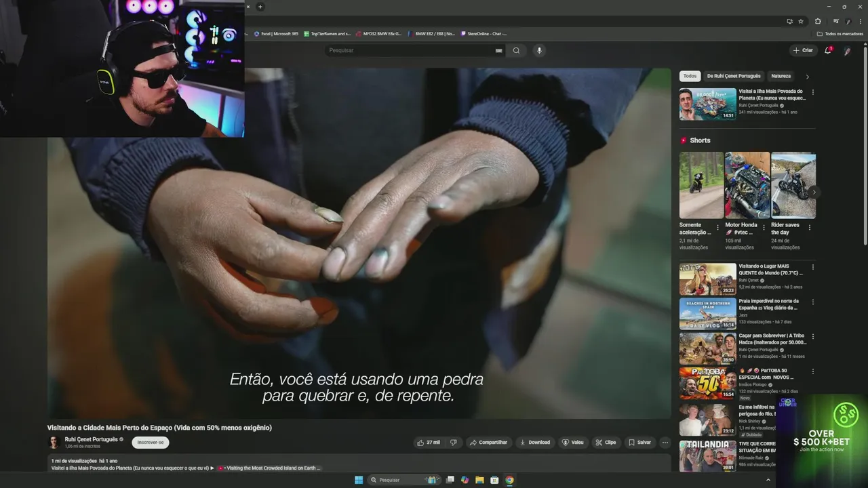
Task: Open more actions ellipsis beside Salvar
Action: [x=665, y=443]
